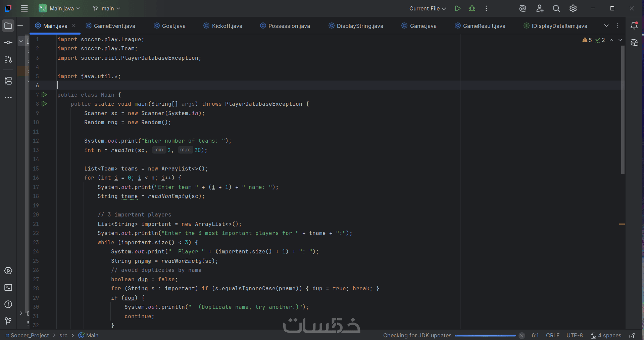
Task: Show more tool windows ellipsis in left sidebar
Action: click(8, 98)
